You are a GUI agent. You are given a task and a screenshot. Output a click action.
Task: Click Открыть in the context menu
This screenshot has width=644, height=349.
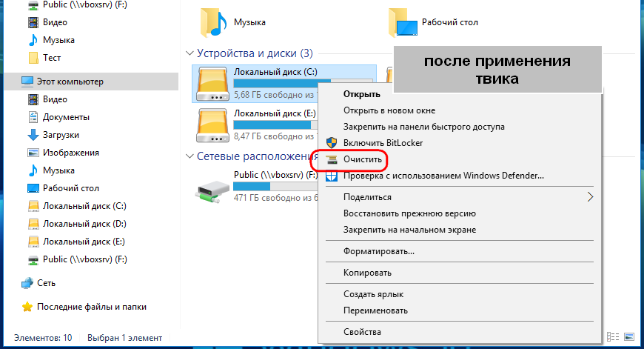(x=361, y=94)
